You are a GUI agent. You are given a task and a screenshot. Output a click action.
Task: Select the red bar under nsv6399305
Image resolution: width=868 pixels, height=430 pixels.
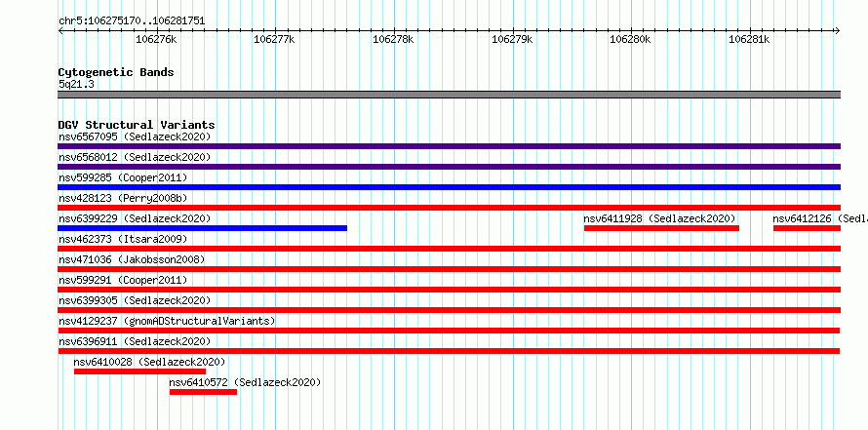pos(449,310)
